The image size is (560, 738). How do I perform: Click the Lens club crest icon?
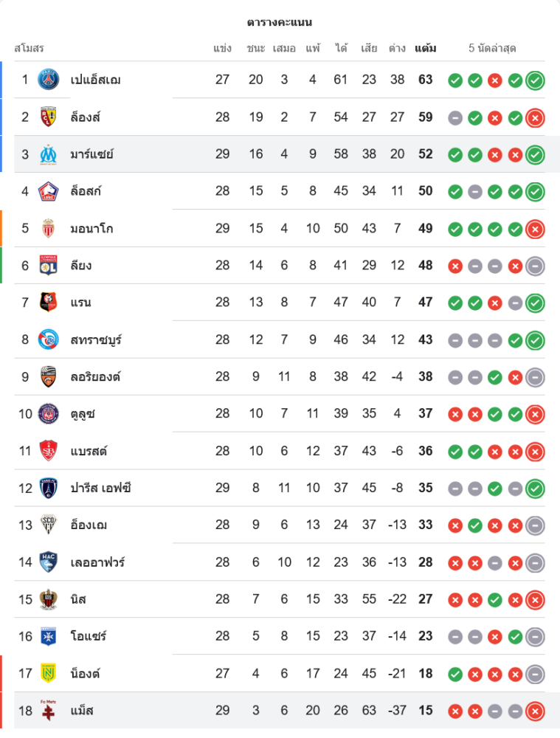click(49, 117)
